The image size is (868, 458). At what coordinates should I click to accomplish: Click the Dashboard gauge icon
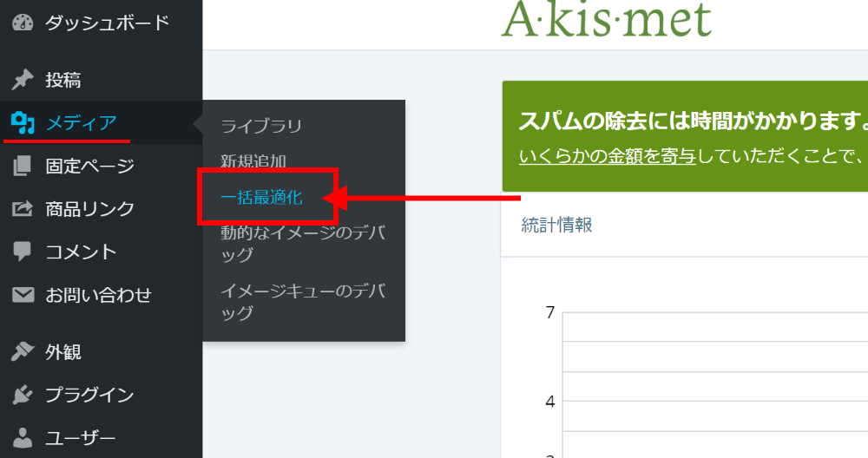tap(23, 23)
